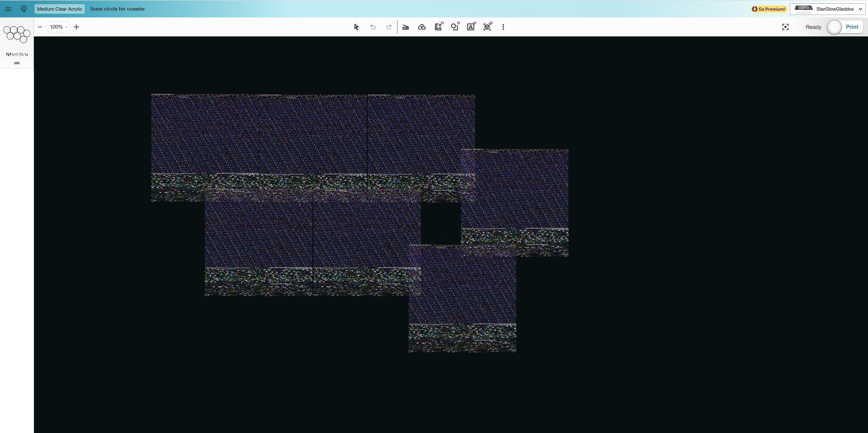Redo the last action
The image size is (868, 433).
click(x=389, y=27)
